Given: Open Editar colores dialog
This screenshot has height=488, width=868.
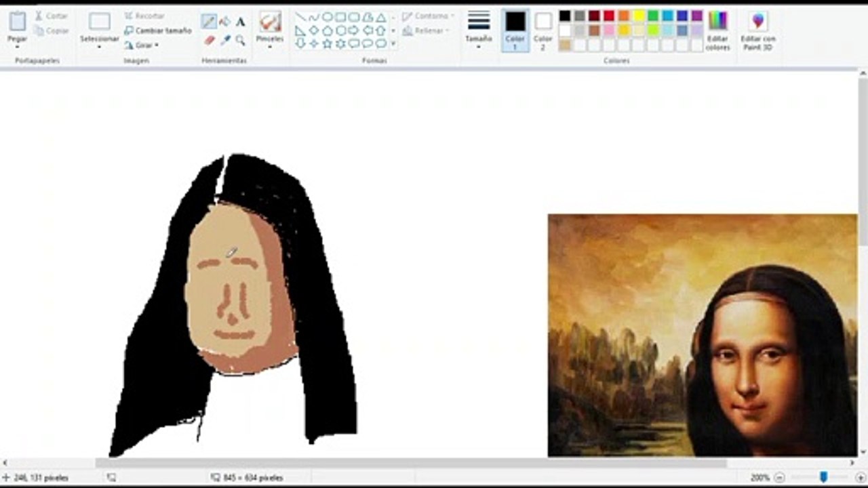Looking at the screenshot, I should (717, 30).
